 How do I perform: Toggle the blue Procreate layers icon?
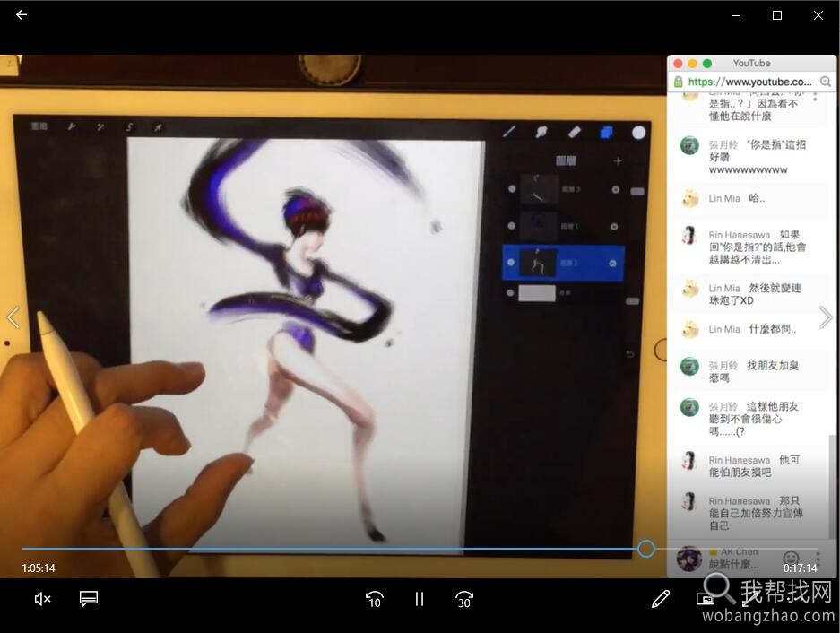[606, 132]
